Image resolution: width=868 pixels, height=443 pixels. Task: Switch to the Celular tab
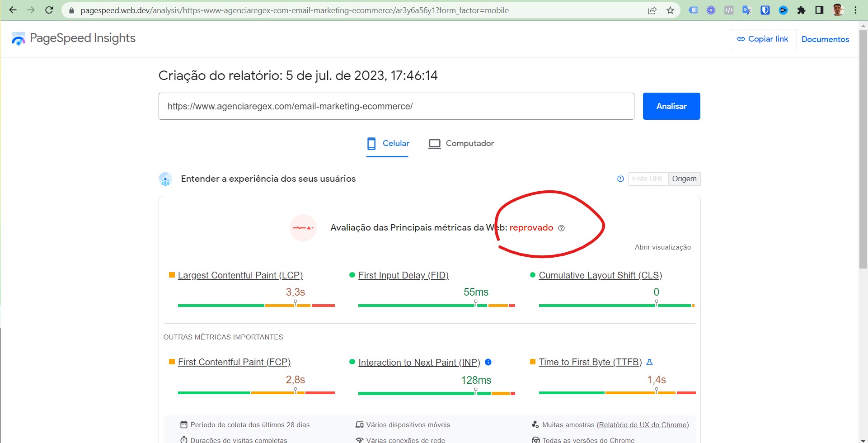click(x=388, y=144)
